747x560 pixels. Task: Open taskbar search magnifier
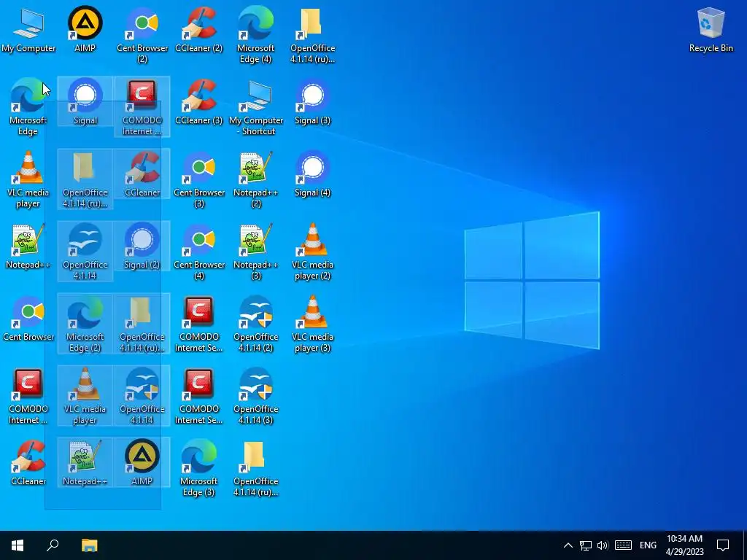point(53,545)
